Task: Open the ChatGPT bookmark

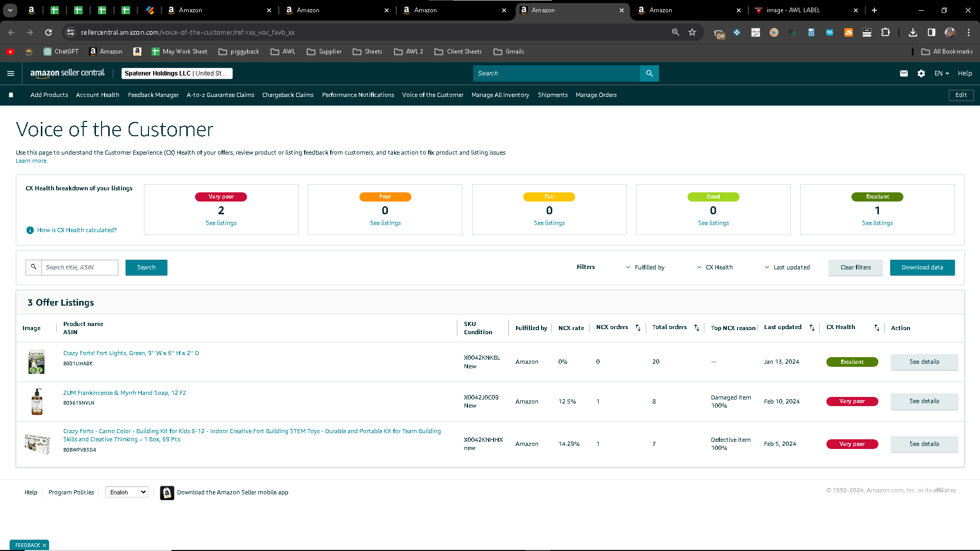Action: coord(61,52)
